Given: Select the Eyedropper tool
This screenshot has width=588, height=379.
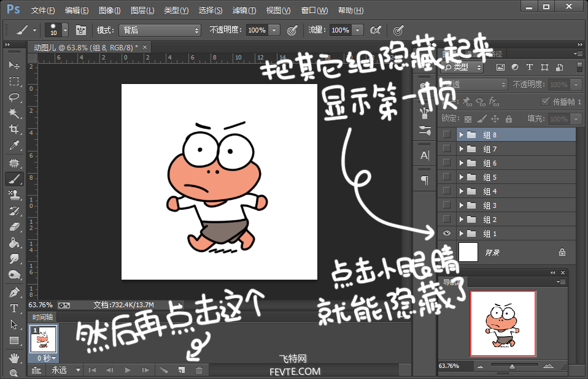Looking at the screenshot, I should point(14,145).
